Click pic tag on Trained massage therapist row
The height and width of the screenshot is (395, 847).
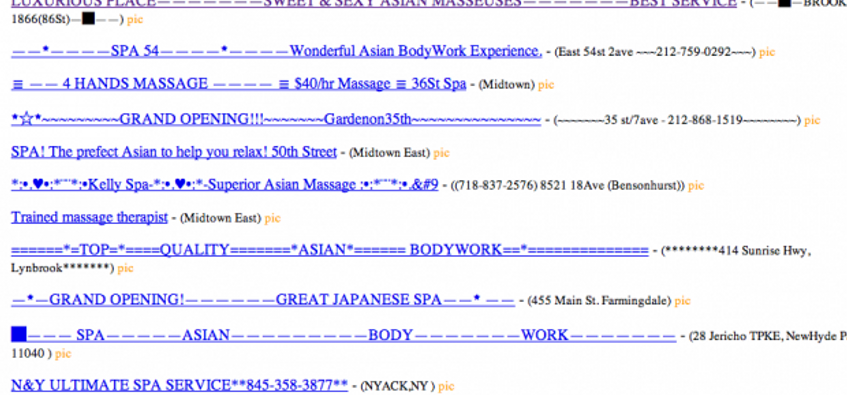point(273,218)
